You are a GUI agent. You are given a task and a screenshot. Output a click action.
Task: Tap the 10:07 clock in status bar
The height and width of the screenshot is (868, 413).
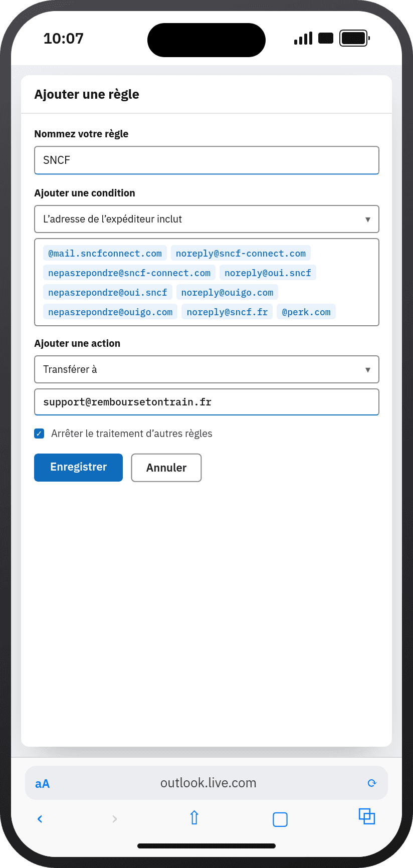[x=64, y=38]
